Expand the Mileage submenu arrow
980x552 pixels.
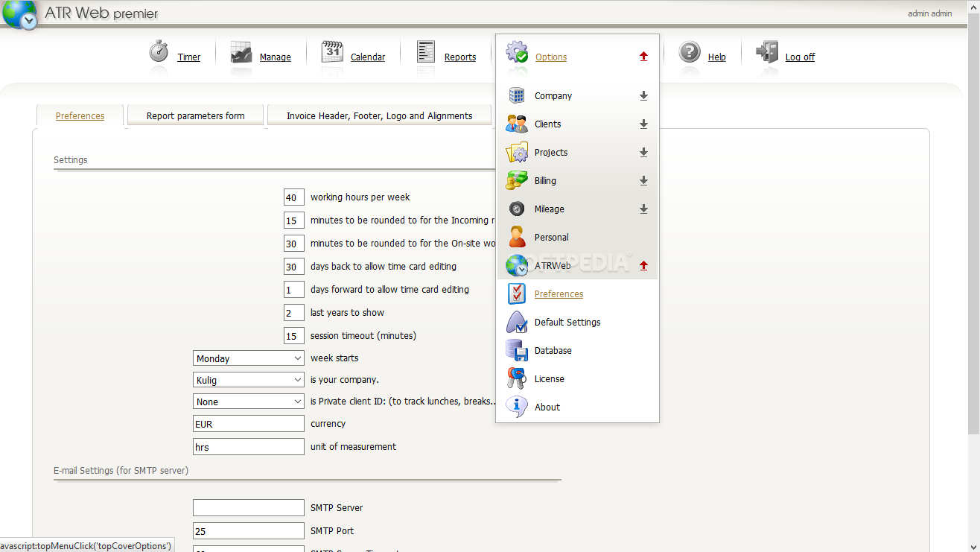[x=644, y=209]
